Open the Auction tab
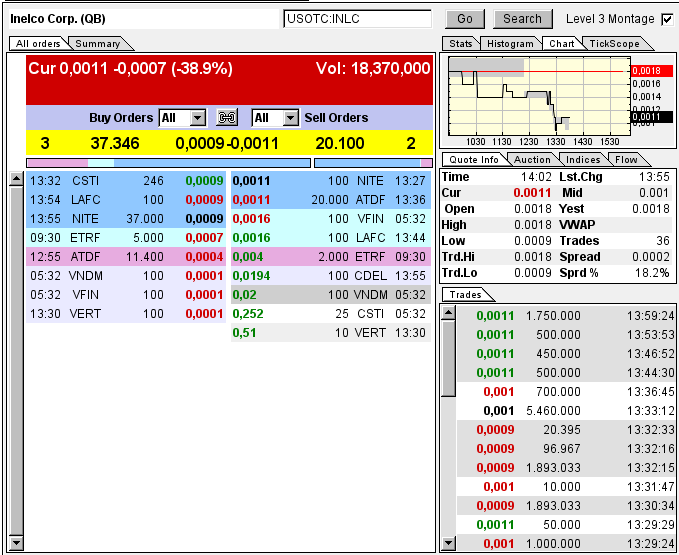This screenshot has width=679, height=555. [x=532, y=160]
